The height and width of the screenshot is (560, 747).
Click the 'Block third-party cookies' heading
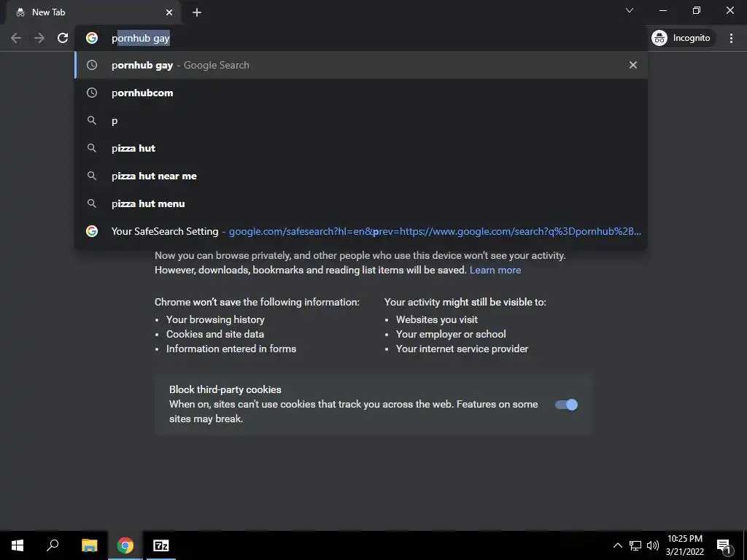click(225, 389)
